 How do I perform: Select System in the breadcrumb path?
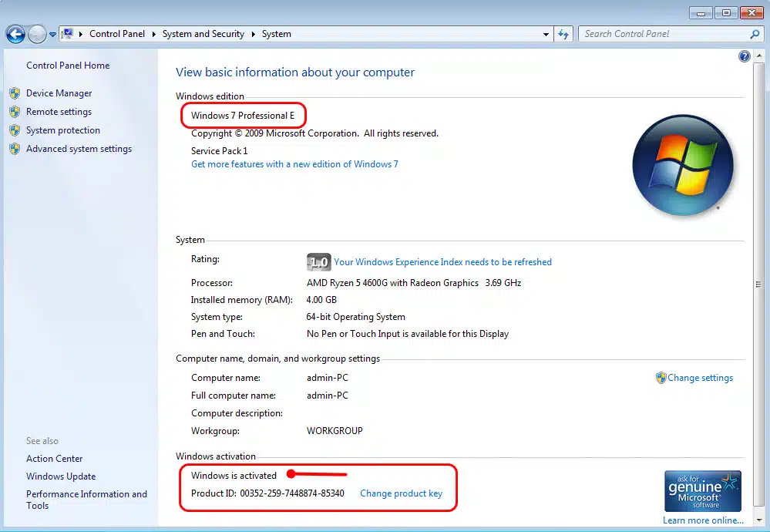(x=277, y=34)
